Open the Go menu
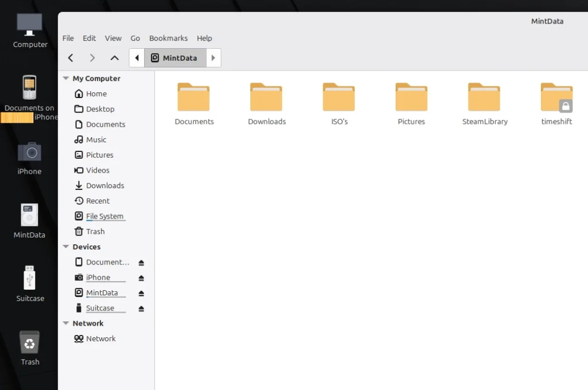The width and height of the screenshot is (588, 390). [135, 38]
